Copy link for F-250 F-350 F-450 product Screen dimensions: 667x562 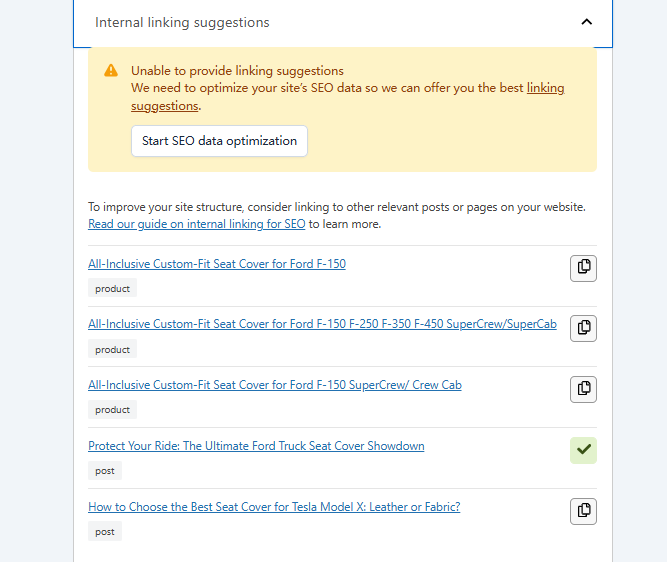tap(583, 328)
